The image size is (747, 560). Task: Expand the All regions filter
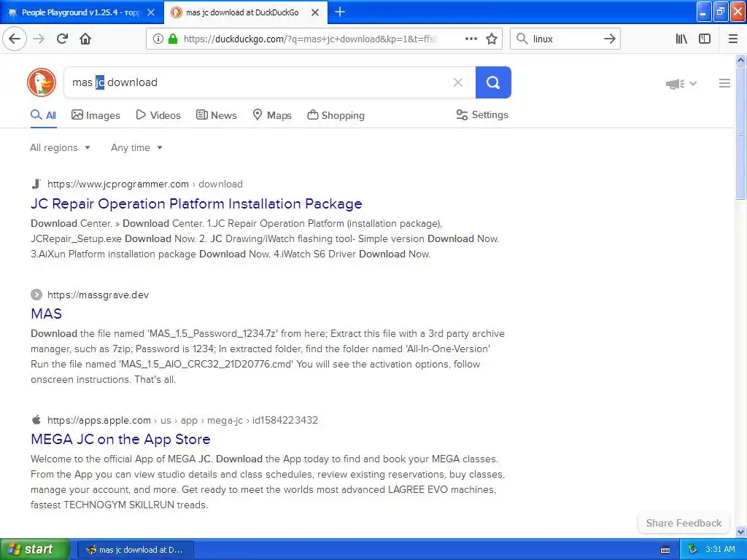(60, 147)
